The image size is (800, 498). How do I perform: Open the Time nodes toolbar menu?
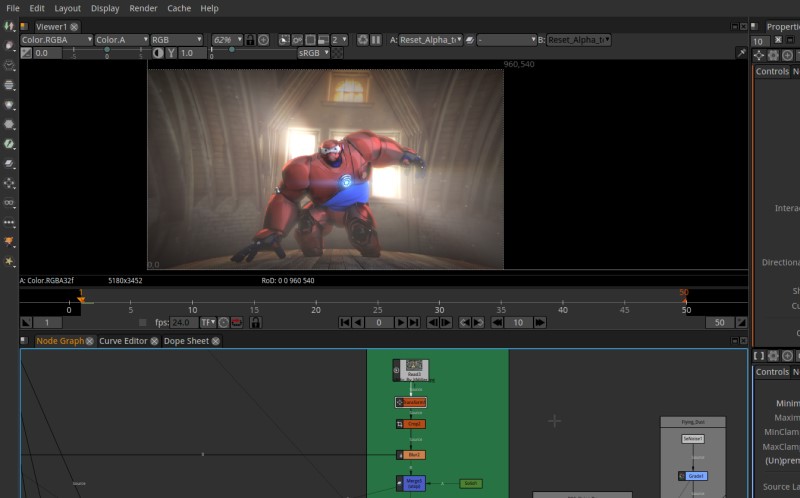pyautogui.click(x=9, y=65)
